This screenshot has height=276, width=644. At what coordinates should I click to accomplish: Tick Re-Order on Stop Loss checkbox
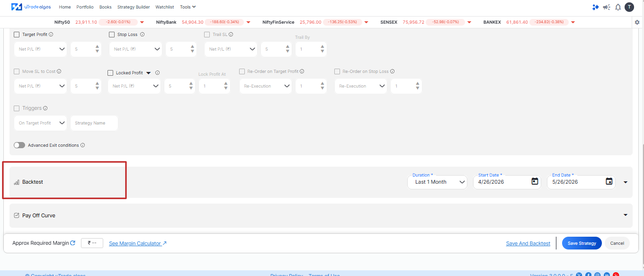pos(337,71)
